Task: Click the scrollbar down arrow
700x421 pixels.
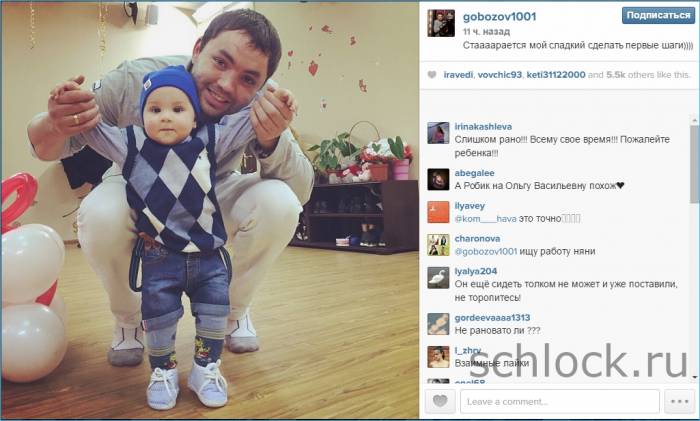Action: (x=695, y=378)
